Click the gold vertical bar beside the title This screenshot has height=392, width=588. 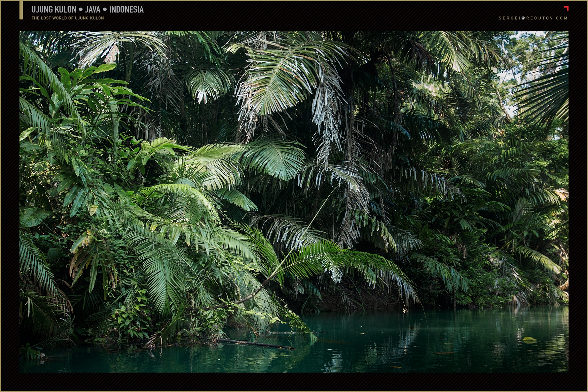21,10
